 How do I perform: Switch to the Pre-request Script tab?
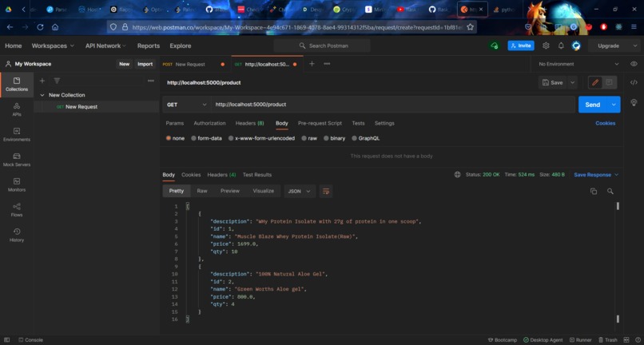(x=320, y=123)
